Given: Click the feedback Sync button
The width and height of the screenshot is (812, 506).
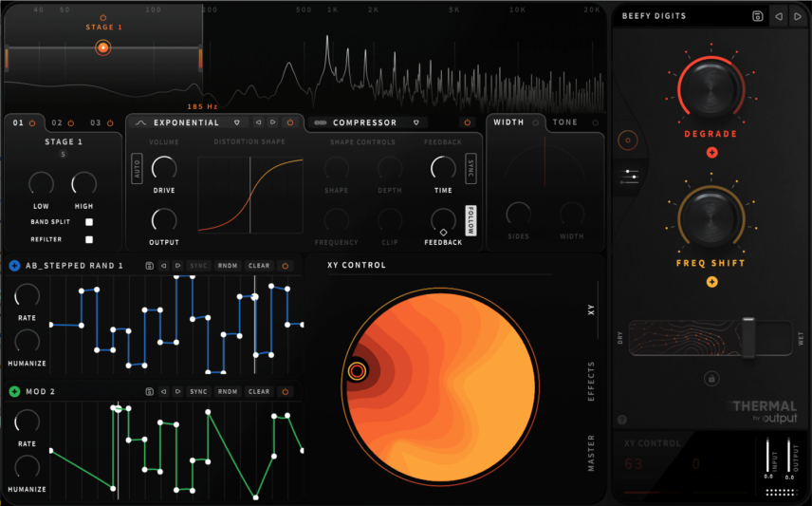Looking at the screenshot, I should coord(471,168).
